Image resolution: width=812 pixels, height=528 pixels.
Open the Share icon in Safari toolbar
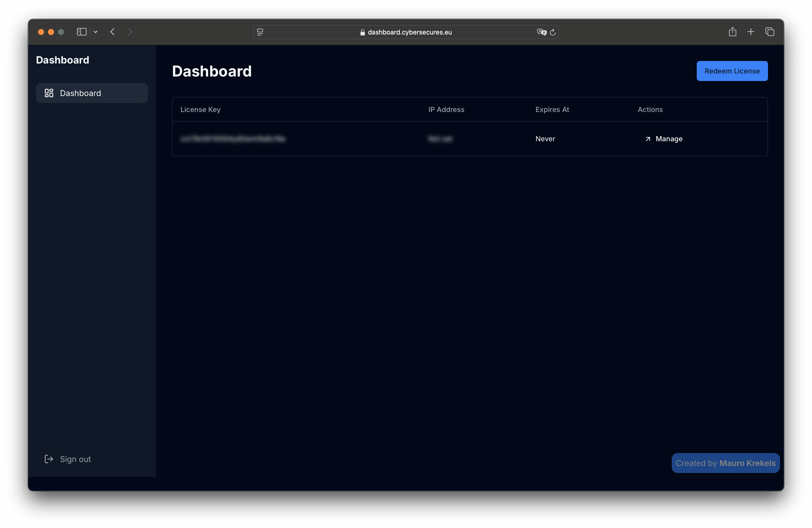coord(732,32)
